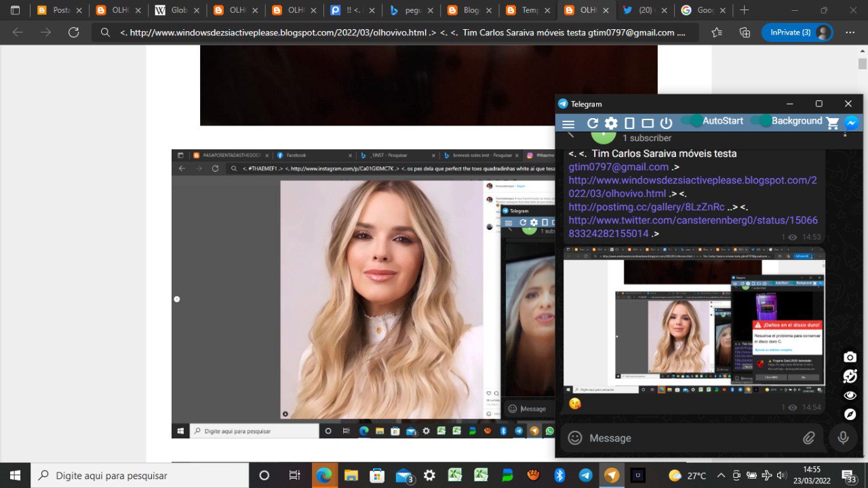The width and height of the screenshot is (868, 488).
Task: Open a new browser tab
Action: click(745, 10)
